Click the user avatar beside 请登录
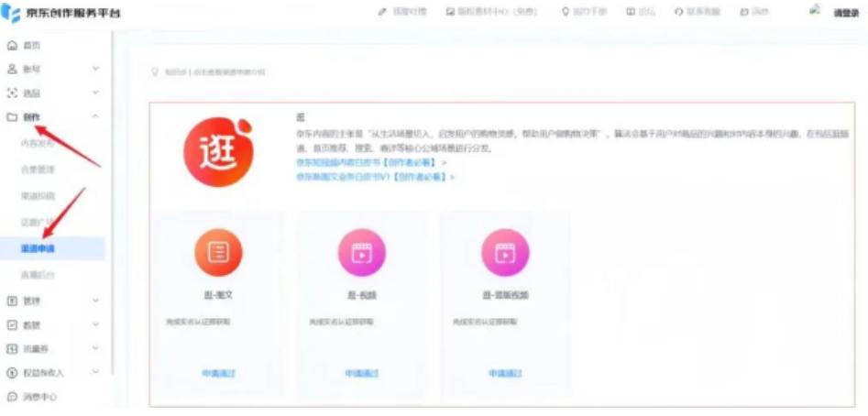Image resolution: width=868 pixels, height=416 pixels. 814,10
